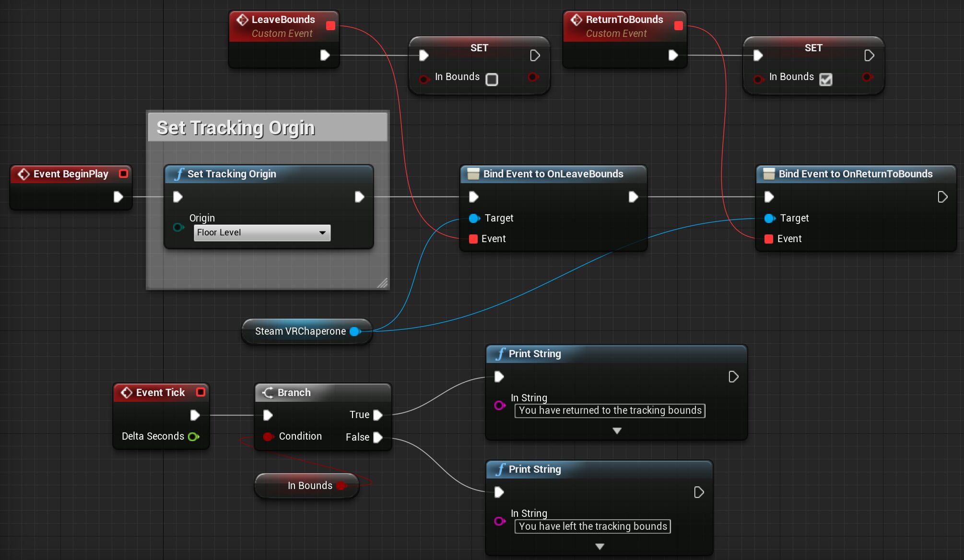964x560 pixels.
Task: Enable the In Bounds checkbox on the left SET node
Action: [x=492, y=80]
